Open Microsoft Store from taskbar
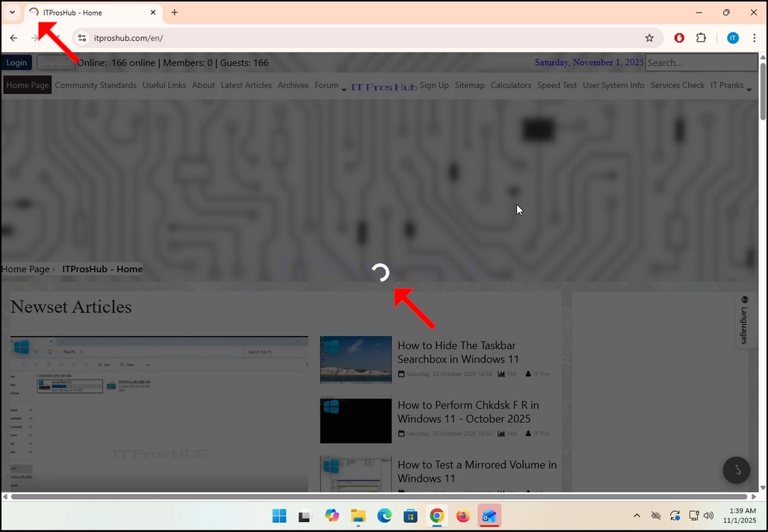Image resolution: width=768 pixels, height=532 pixels. (410, 516)
